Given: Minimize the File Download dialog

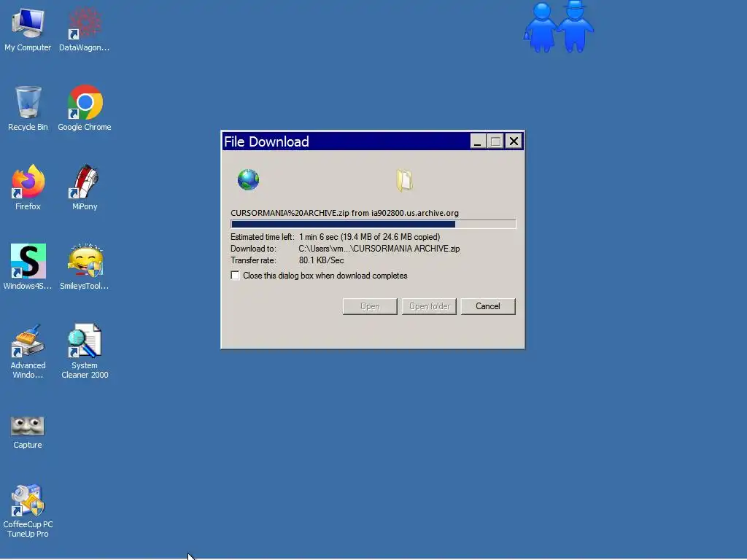Looking at the screenshot, I should [x=478, y=141].
